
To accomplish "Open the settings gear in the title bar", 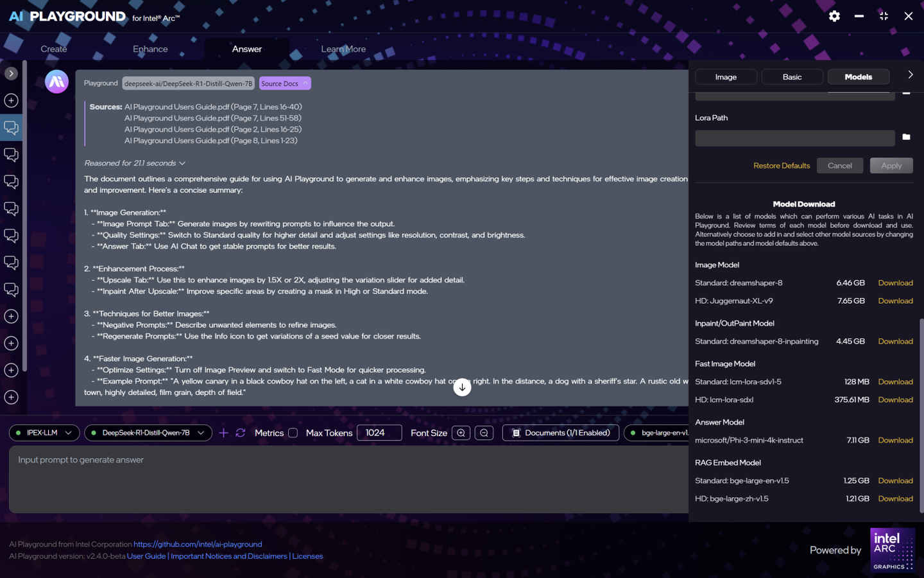I will (x=834, y=16).
